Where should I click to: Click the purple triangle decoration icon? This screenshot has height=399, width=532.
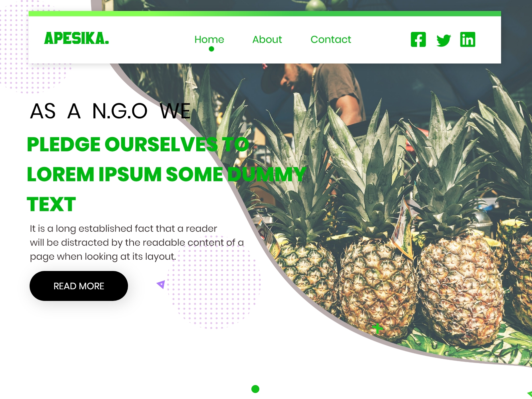pyautogui.click(x=161, y=284)
